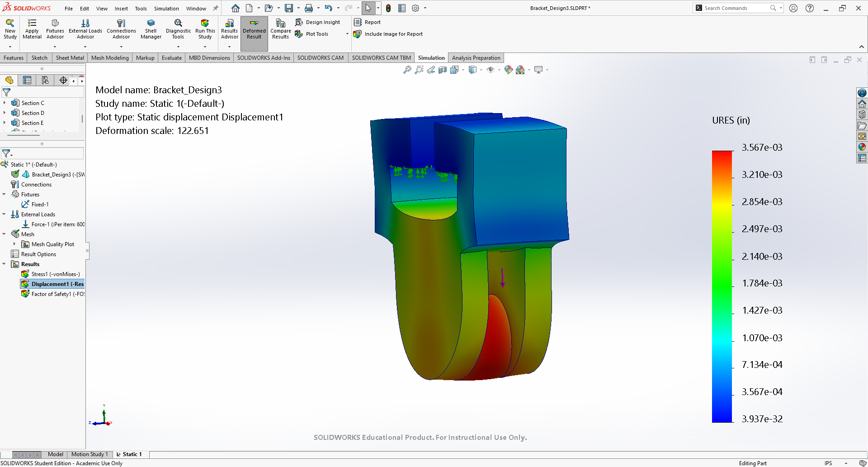Open External Loads Advisor
Image resolution: width=868 pixels, height=467 pixels.
click(x=85, y=29)
